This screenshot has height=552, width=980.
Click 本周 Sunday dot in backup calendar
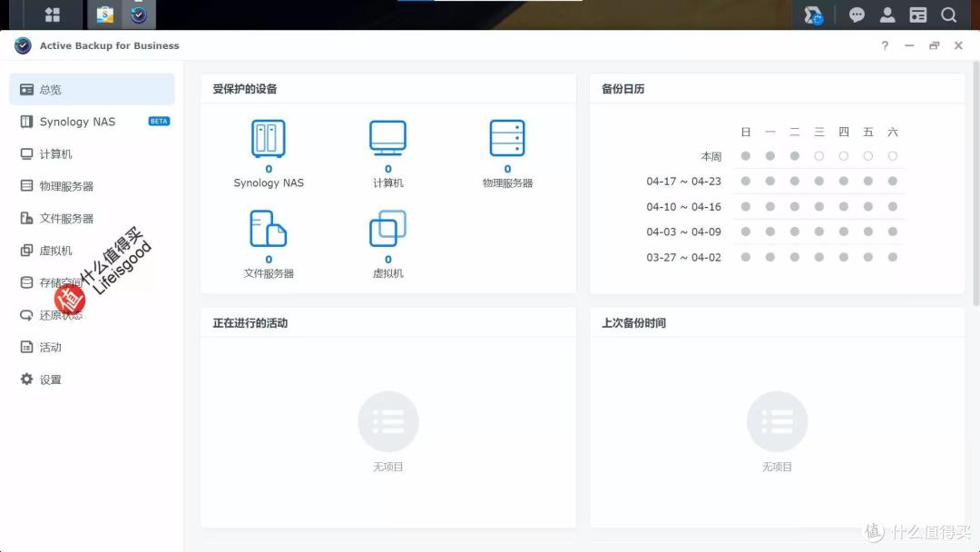click(746, 155)
